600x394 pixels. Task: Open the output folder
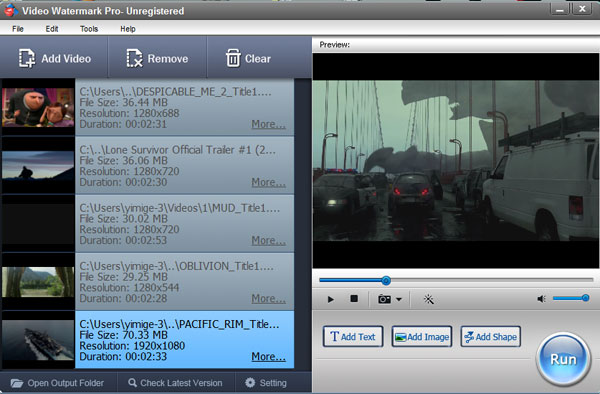coord(57,383)
